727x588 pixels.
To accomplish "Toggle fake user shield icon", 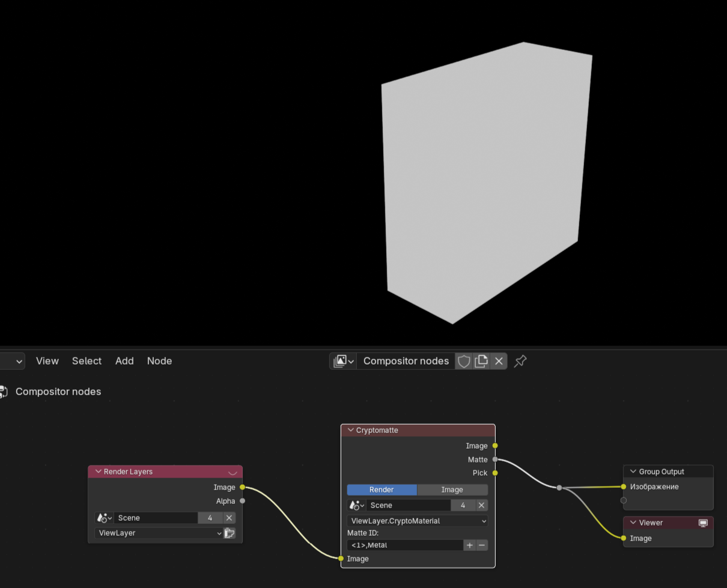I will pyautogui.click(x=464, y=361).
